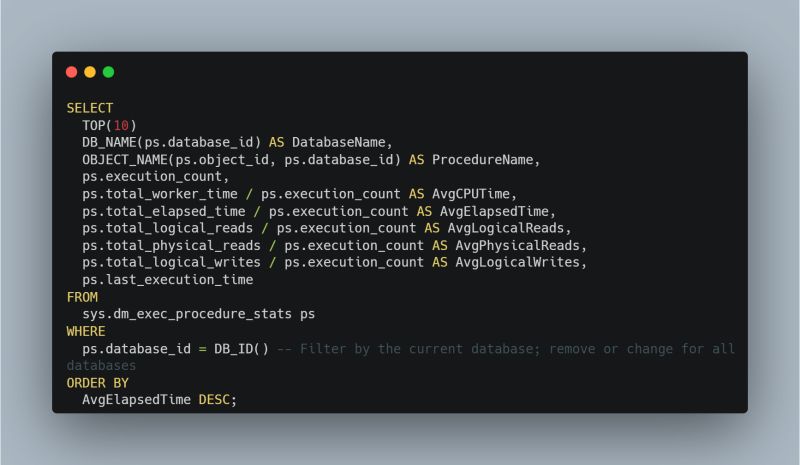
Task: Click the AvgPhysicalReads alias
Action: [517, 246]
